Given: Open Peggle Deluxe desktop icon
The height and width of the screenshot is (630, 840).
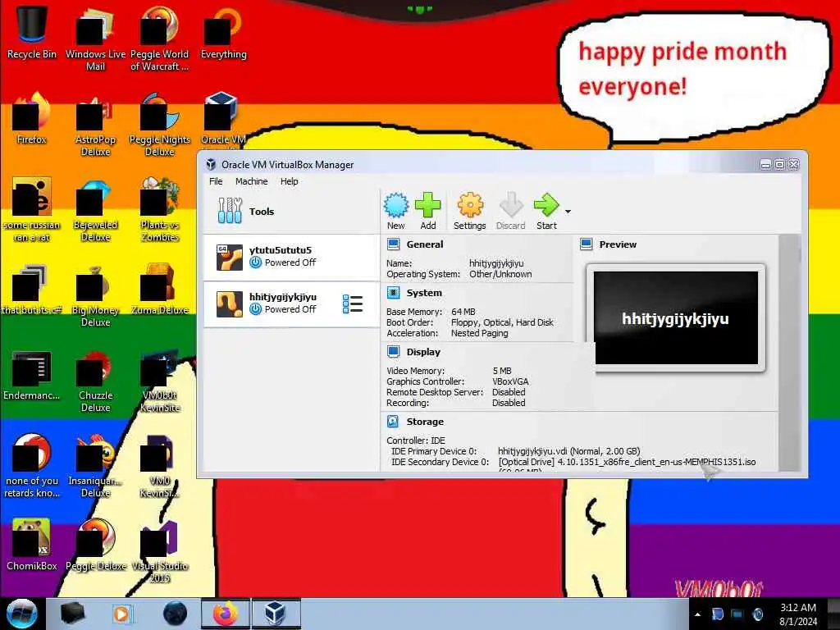Looking at the screenshot, I should (x=95, y=546).
